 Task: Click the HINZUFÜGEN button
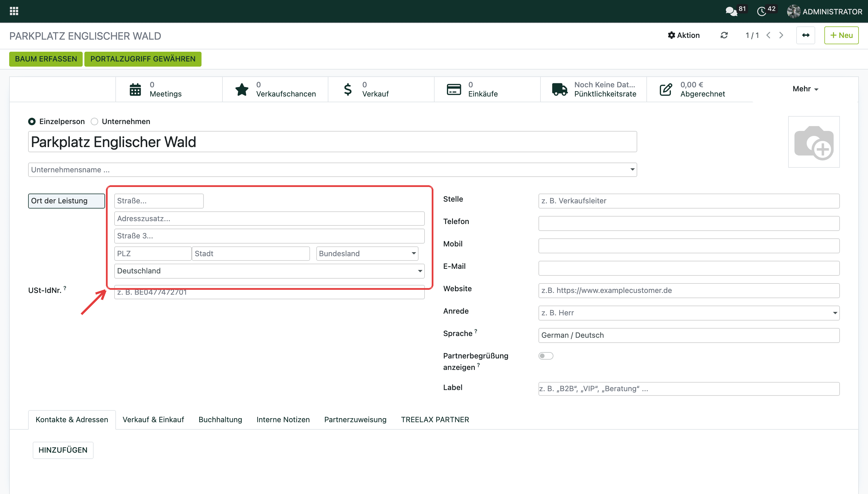pos(63,450)
